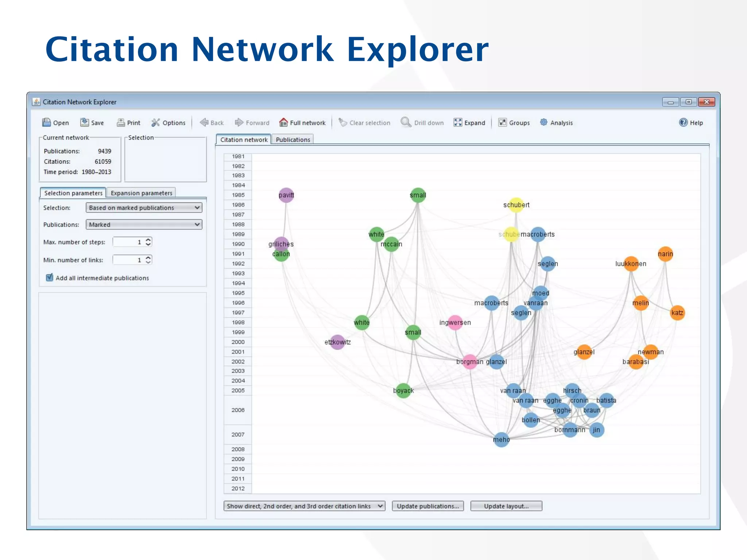Select the meho node

tap(502, 440)
